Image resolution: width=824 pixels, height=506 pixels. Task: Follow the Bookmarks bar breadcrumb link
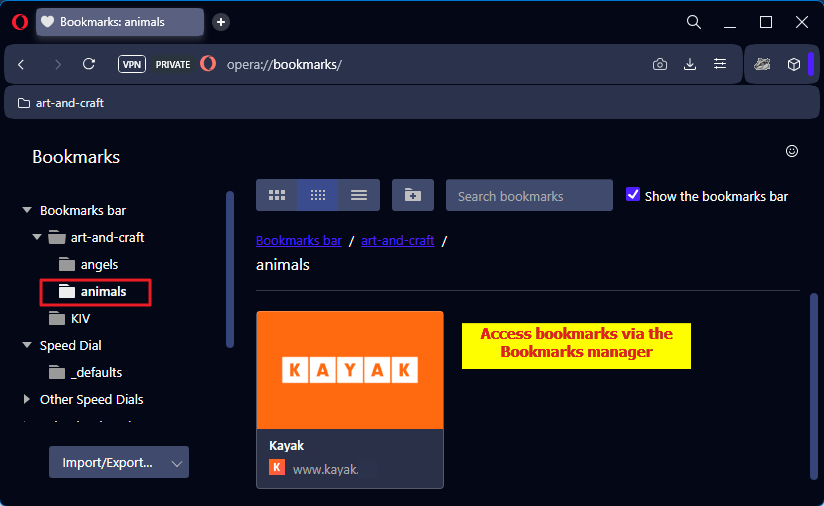click(298, 241)
